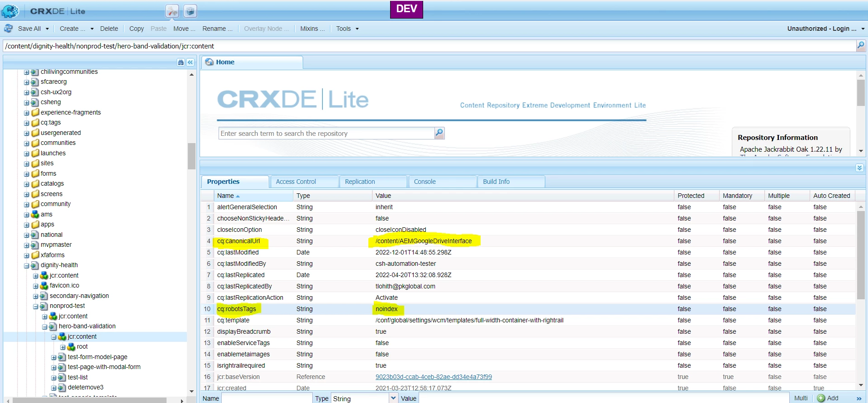Click the Protected column header
Image resolution: width=868 pixels, height=403 pixels.
(696, 196)
